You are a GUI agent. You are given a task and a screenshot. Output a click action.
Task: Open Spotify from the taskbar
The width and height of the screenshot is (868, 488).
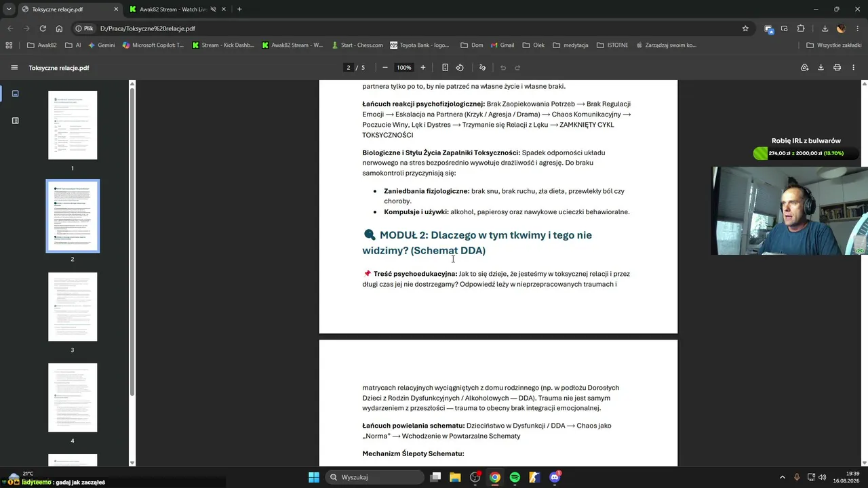click(x=515, y=477)
